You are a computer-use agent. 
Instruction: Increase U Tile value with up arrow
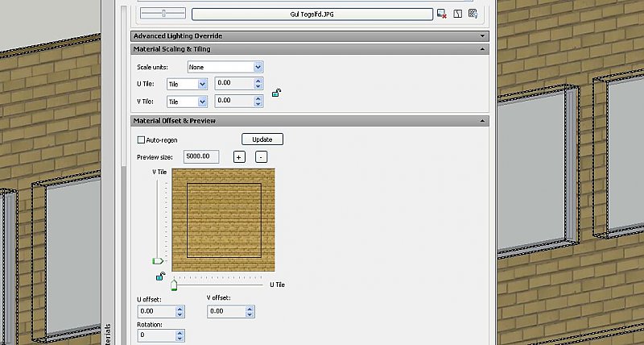click(x=258, y=81)
